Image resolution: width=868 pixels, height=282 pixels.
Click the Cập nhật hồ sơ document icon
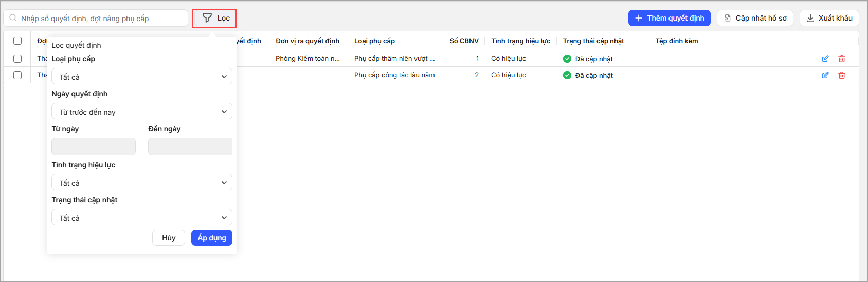click(728, 18)
